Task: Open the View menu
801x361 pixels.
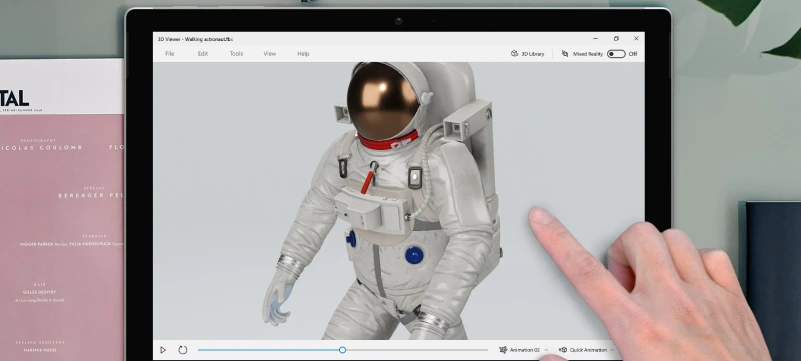Action: 270,54
